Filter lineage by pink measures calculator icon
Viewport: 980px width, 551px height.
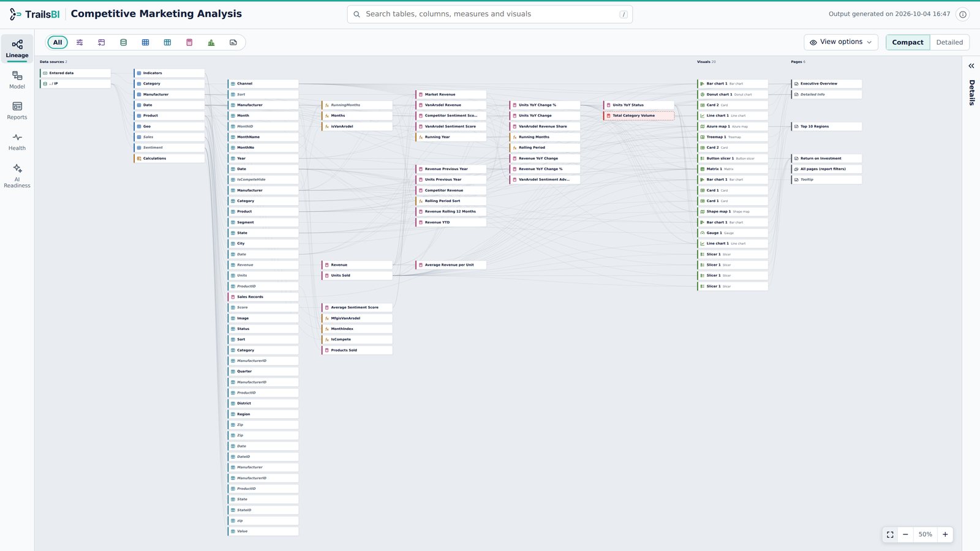tap(189, 42)
